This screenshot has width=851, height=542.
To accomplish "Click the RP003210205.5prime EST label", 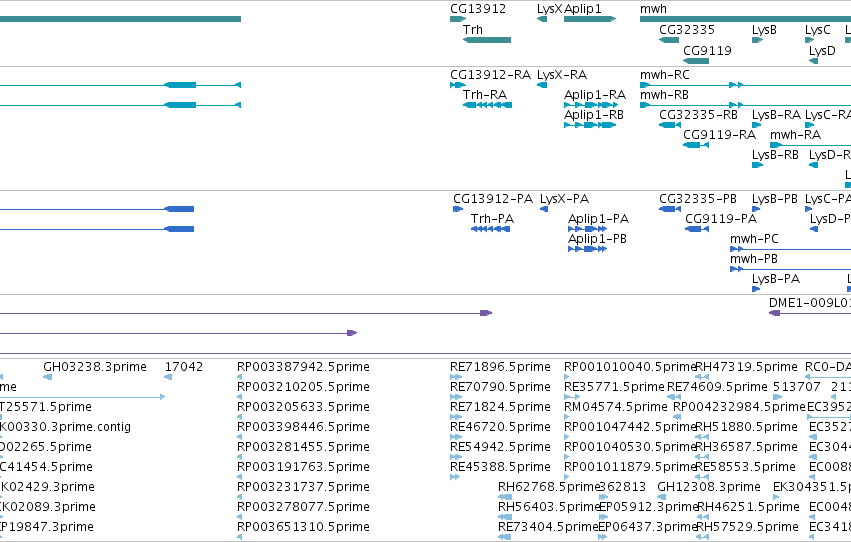I will coord(303,387).
